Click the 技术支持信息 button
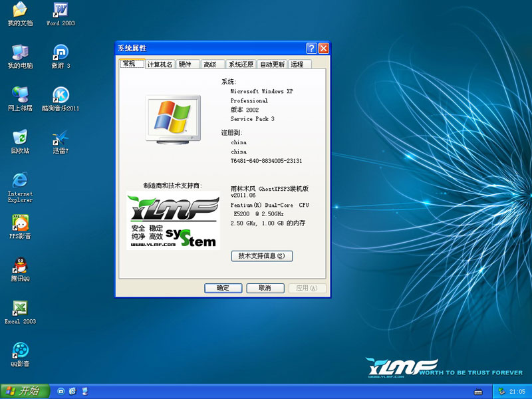 pos(261,256)
